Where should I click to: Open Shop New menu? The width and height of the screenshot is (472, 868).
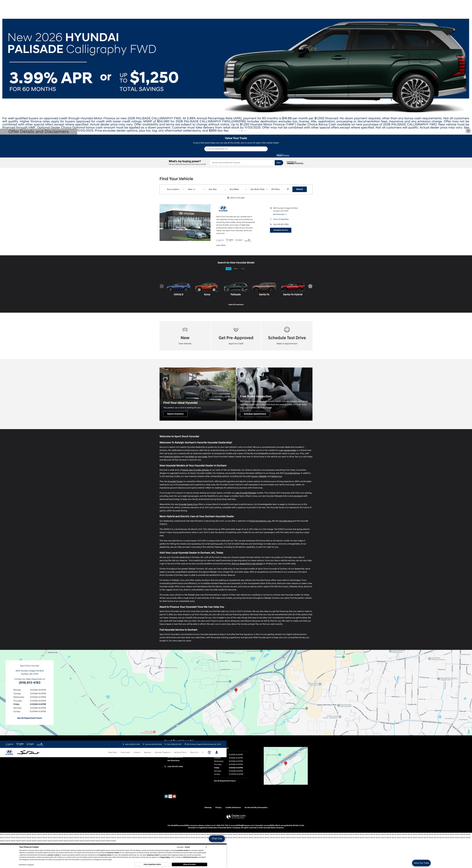coord(113,752)
